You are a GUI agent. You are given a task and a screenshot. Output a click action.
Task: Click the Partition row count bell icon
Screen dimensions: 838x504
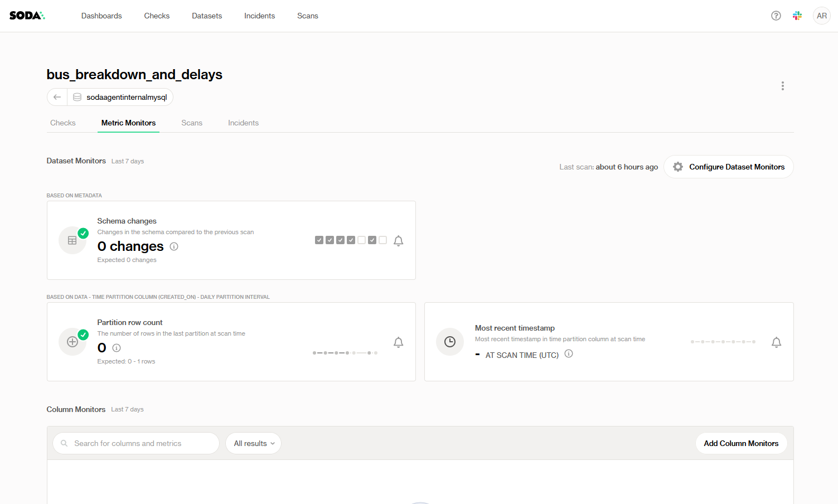(398, 342)
